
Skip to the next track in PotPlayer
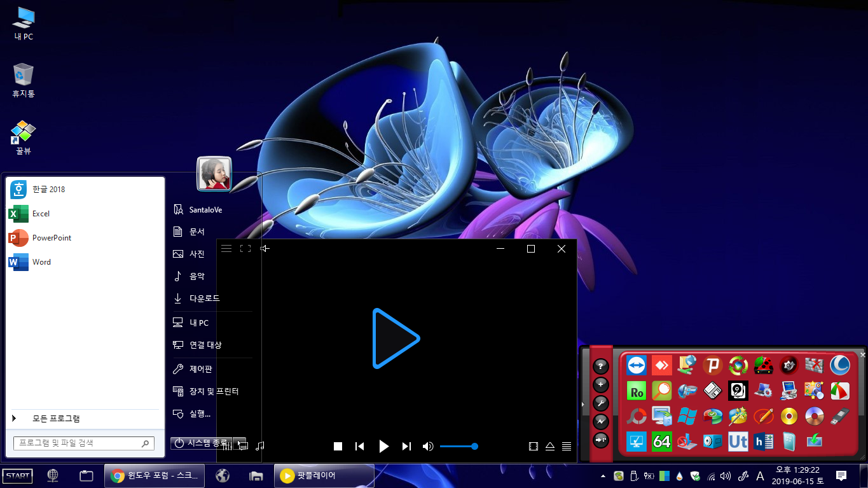pyautogui.click(x=407, y=447)
